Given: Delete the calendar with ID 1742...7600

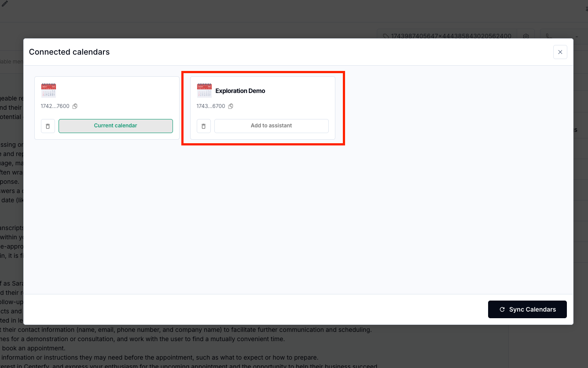Looking at the screenshot, I should click(x=48, y=126).
